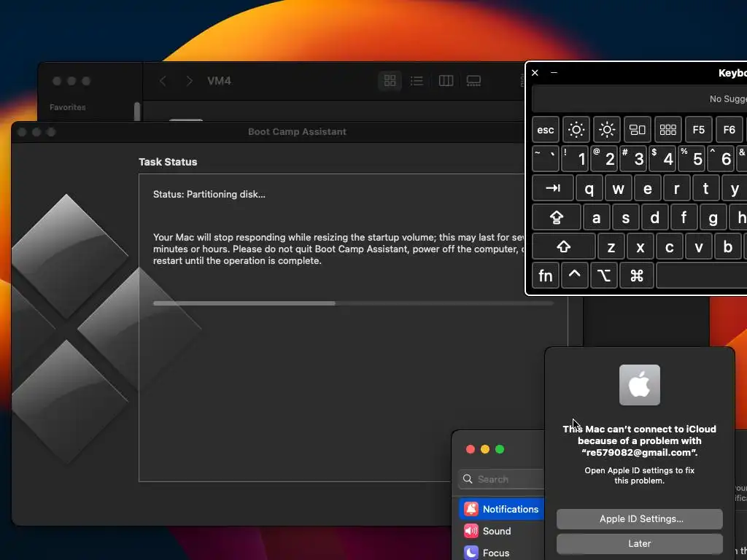The image size is (747, 560).
Task: Tap the brightness up key on keyboard
Action: click(606, 130)
